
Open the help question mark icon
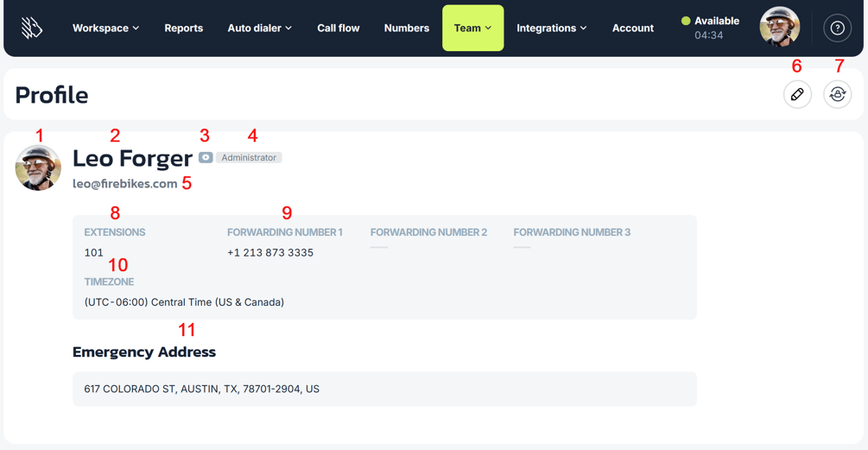coord(837,28)
